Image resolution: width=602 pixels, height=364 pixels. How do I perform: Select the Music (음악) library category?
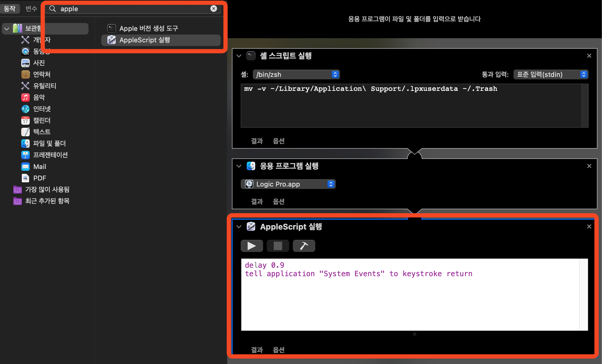(39, 98)
